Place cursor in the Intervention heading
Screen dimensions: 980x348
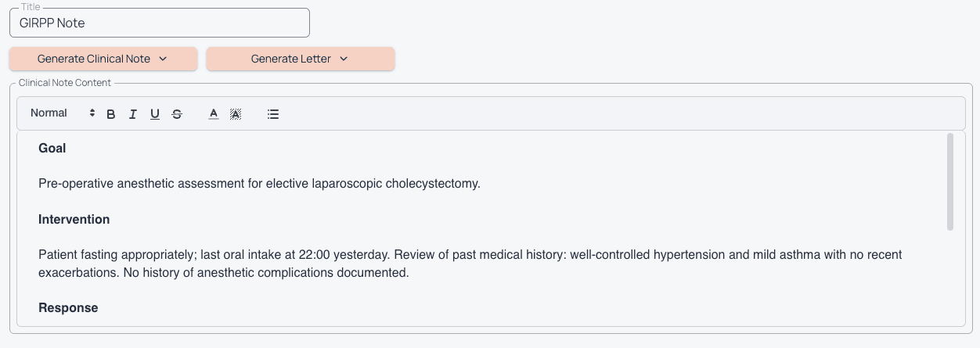coord(74,220)
